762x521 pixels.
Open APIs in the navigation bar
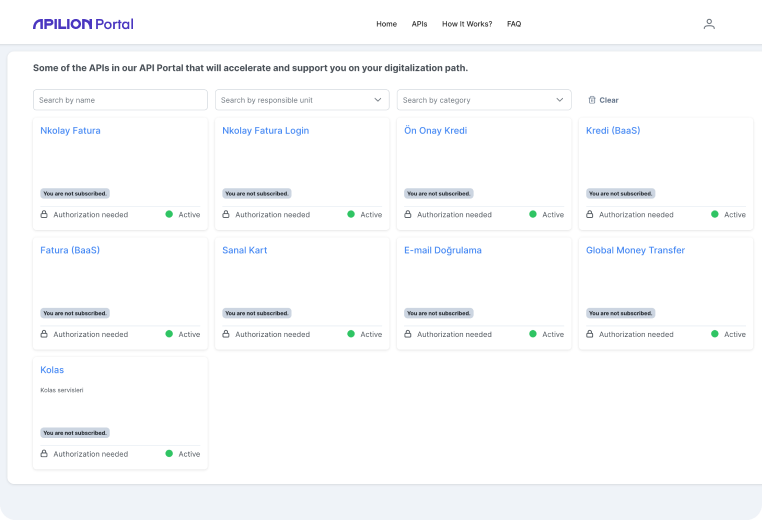[x=419, y=24]
